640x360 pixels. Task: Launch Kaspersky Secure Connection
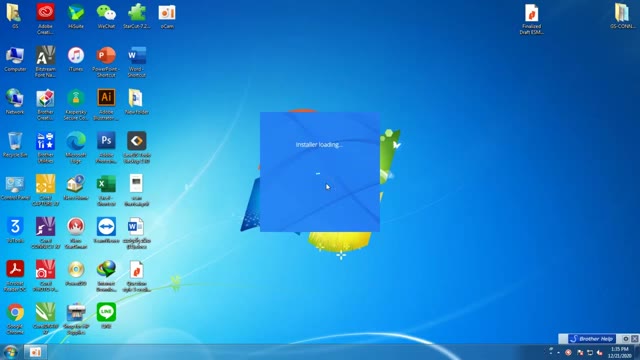coord(76,104)
